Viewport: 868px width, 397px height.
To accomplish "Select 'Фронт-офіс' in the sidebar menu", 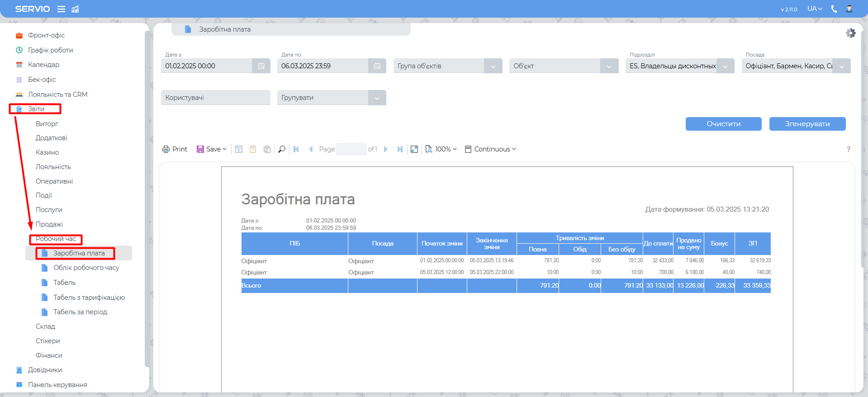I will [x=46, y=35].
